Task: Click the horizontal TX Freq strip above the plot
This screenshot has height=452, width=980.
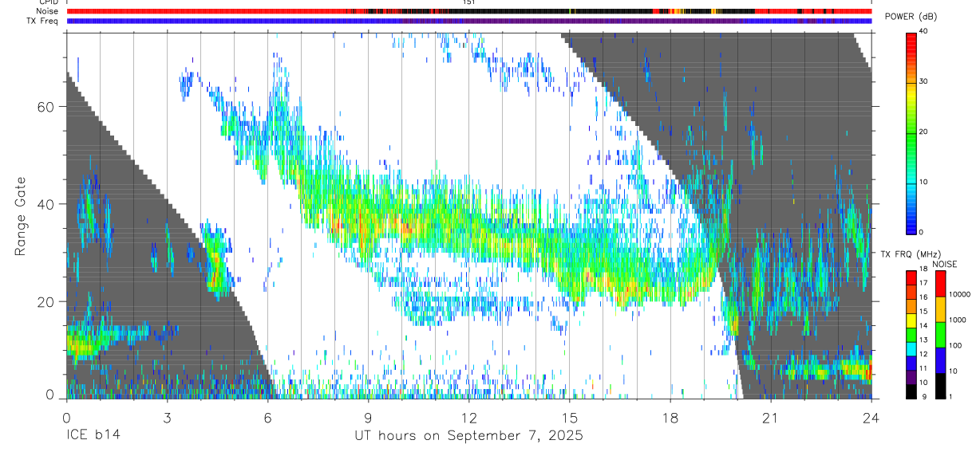Action: [x=469, y=21]
